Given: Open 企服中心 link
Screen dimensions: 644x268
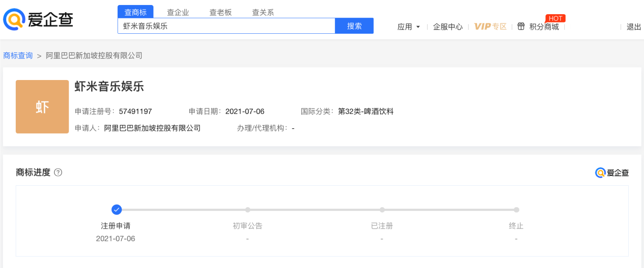Looking at the screenshot, I should (x=448, y=27).
